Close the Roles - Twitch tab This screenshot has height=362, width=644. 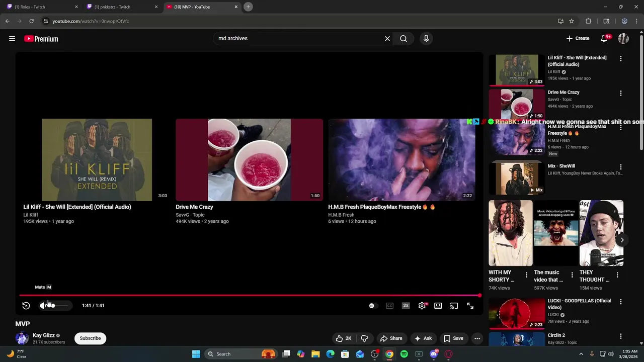pyautogui.click(x=76, y=7)
